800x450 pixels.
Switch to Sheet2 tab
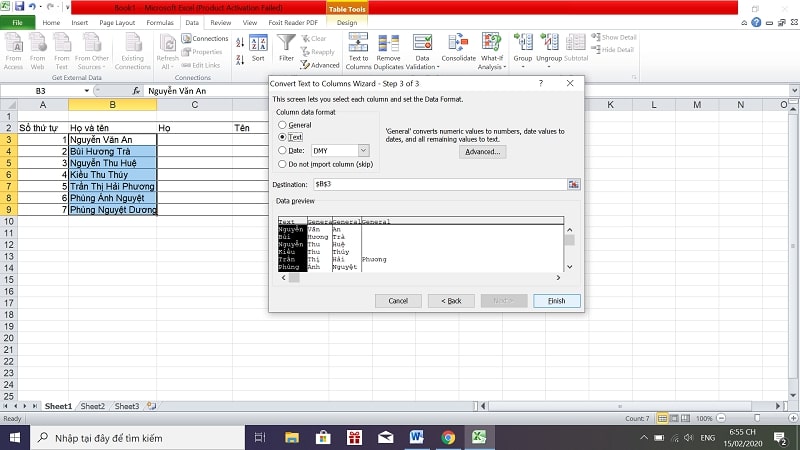pyautogui.click(x=92, y=406)
